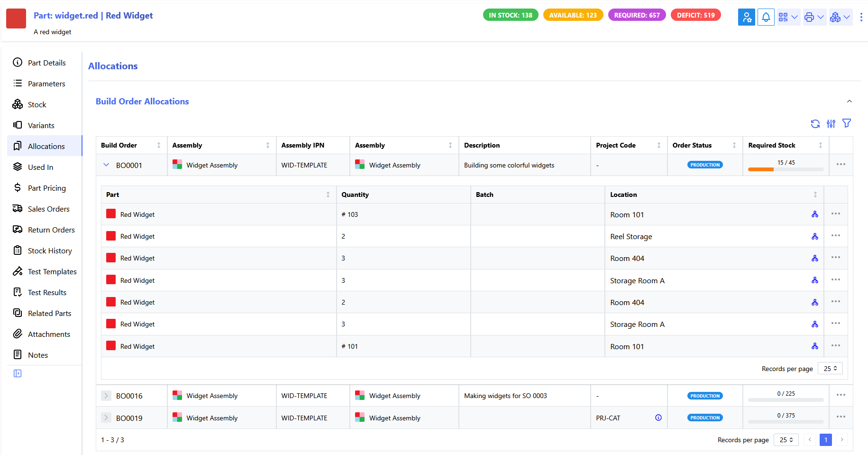Click the stock item icon in Reel Storage row
The width and height of the screenshot is (868, 455).
(814, 236)
